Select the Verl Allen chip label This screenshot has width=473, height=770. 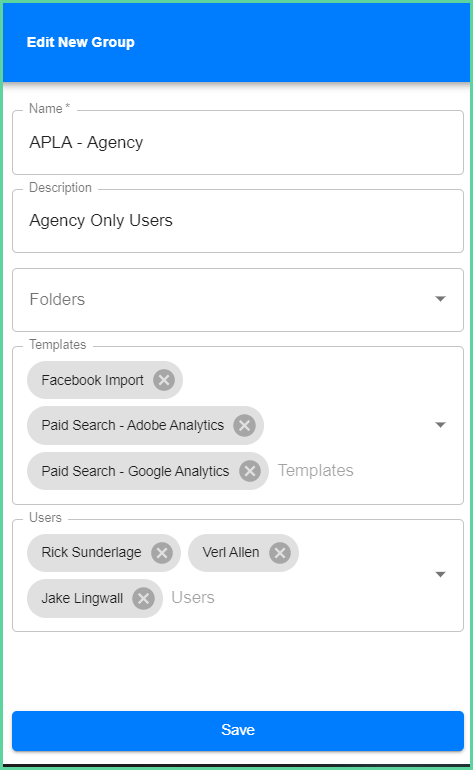[x=231, y=552]
